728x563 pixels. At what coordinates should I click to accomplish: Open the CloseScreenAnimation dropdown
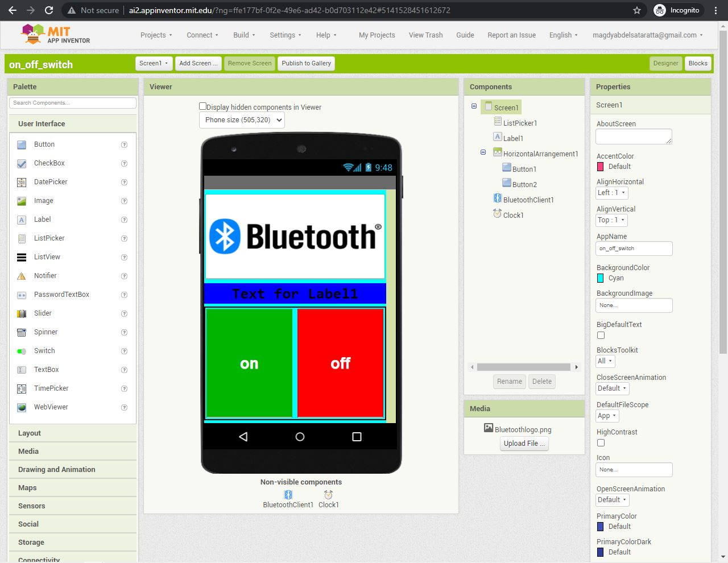[612, 388]
